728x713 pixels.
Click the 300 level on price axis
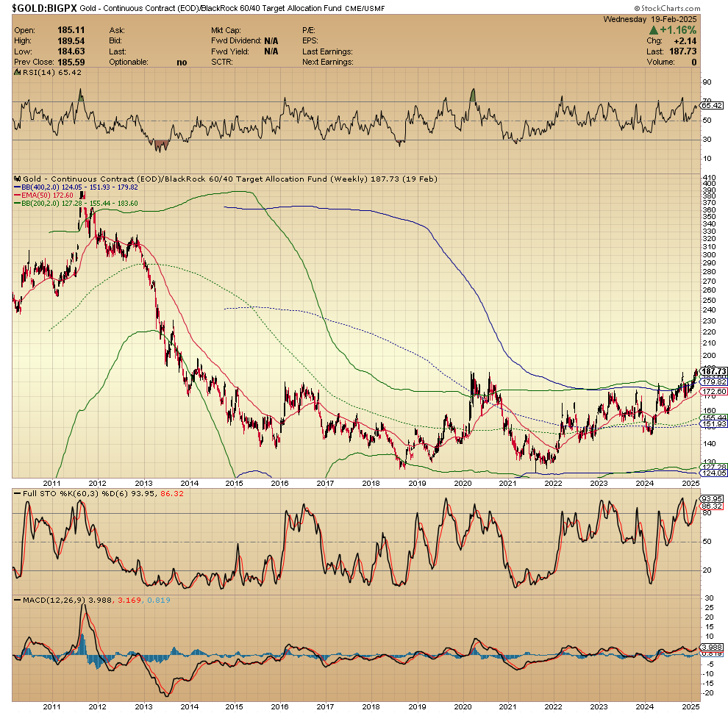[x=709, y=255]
